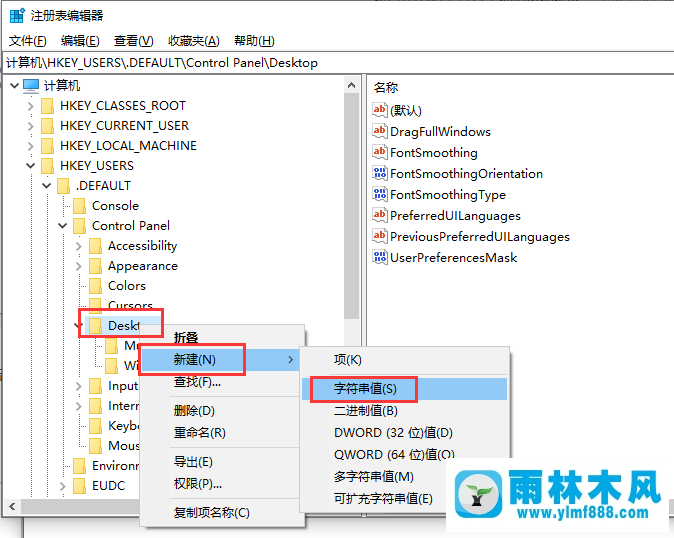The height and width of the screenshot is (538, 674).
Task: Choose 删除(D) in the context menu
Action: coord(221,410)
